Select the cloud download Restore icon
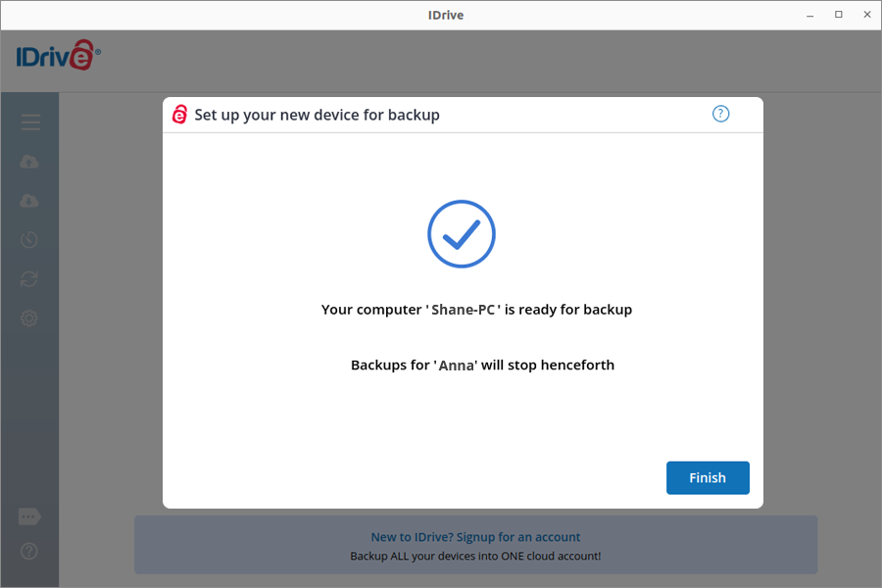The width and height of the screenshot is (882, 588). 29,201
